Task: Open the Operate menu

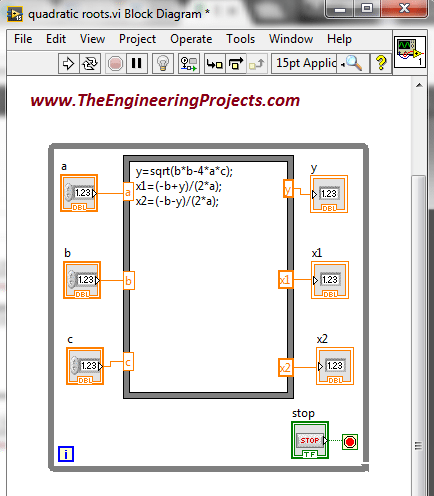Action: tap(191, 39)
